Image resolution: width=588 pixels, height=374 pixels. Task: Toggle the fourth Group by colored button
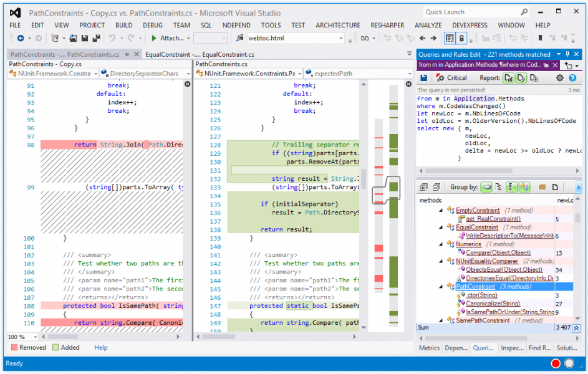[524, 187]
